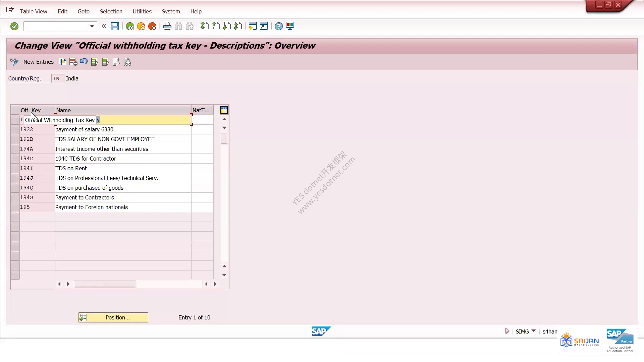Select row selector for key 194I
This screenshot has width=644, height=362.
[15, 168]
